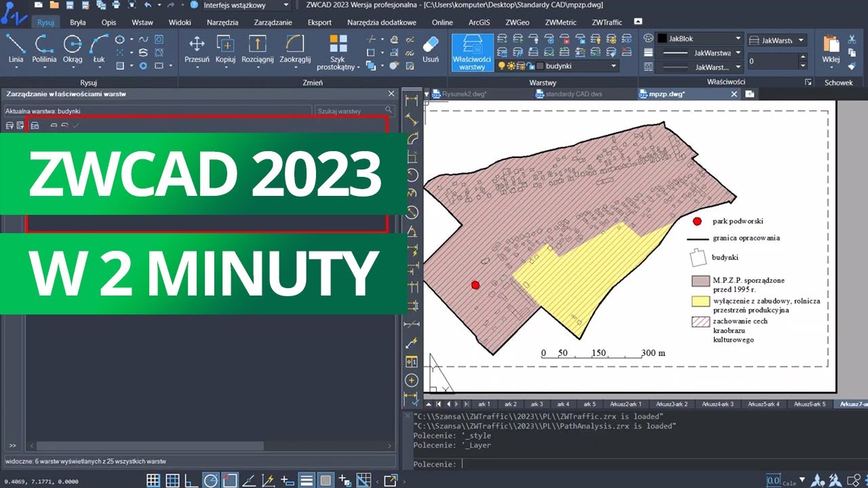Open Interfejs wstążkowy workspace dropdown
Screen dimensions: 868x488
tap(286, 5)
